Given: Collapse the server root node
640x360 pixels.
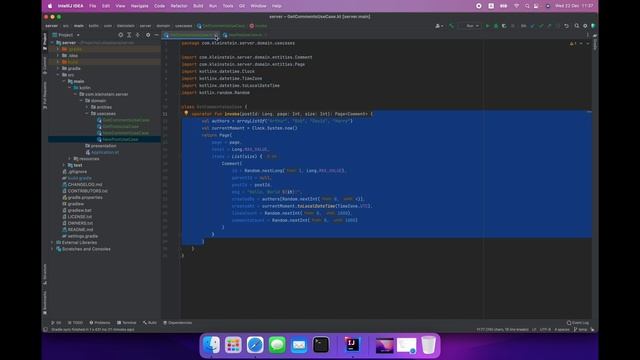Looking at the screenshot, I should tap(52, 42).
